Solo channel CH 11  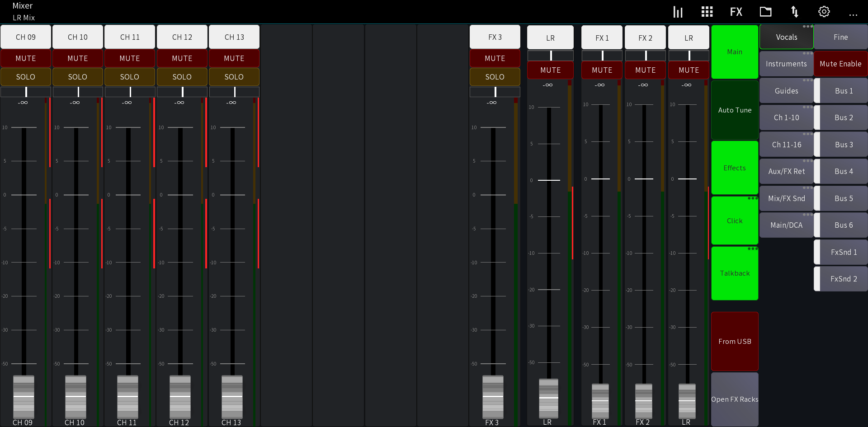tap(130, 77)
